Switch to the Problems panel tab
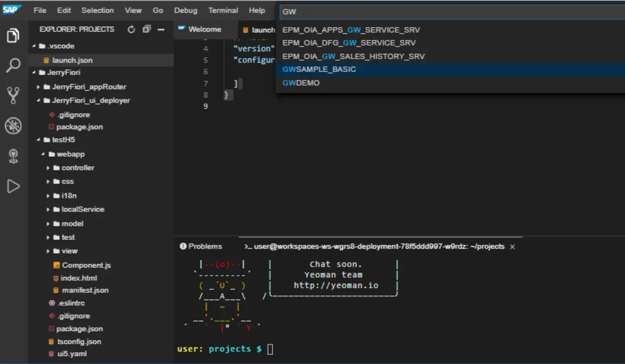 [204, 247]
